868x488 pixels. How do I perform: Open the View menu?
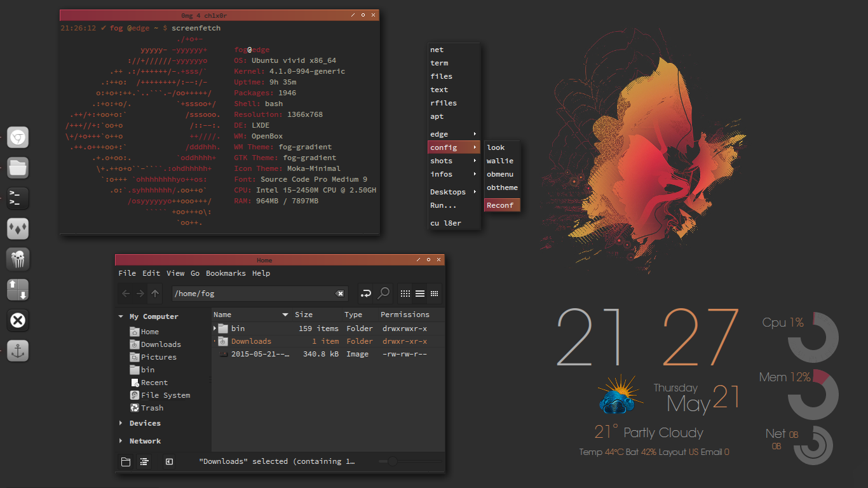coord(175,273)
